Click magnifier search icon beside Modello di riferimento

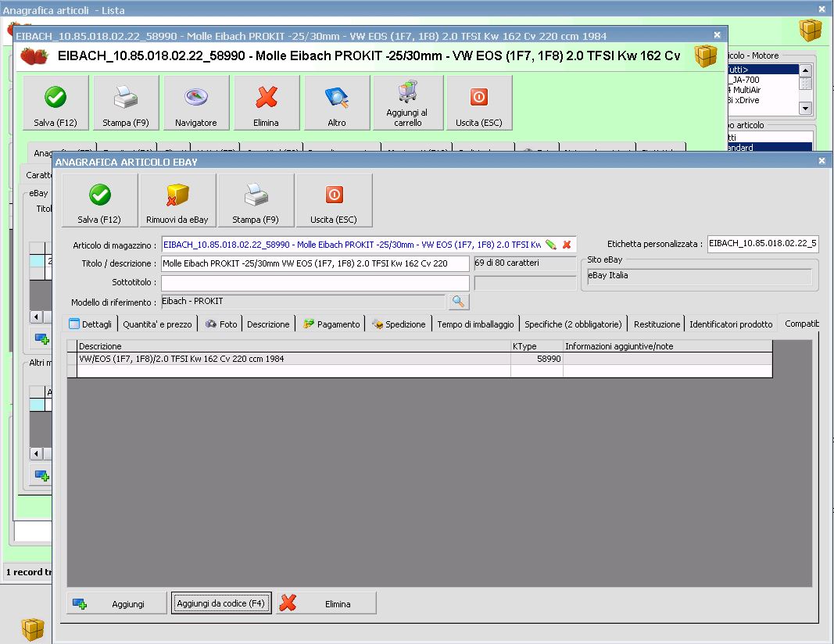click(459, 302)
